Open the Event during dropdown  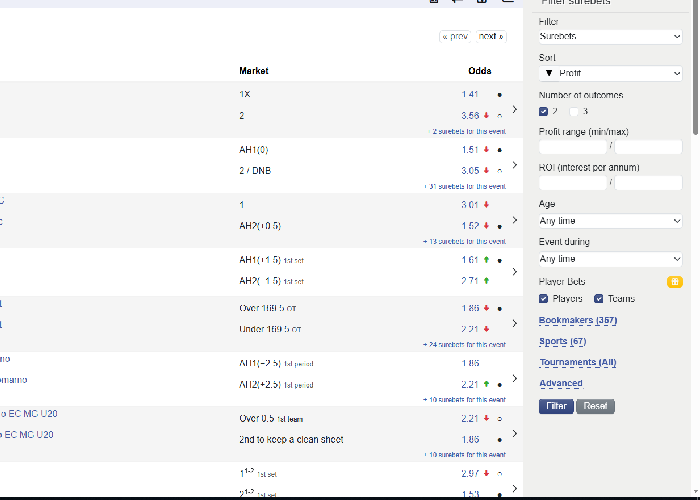point(610,259)
